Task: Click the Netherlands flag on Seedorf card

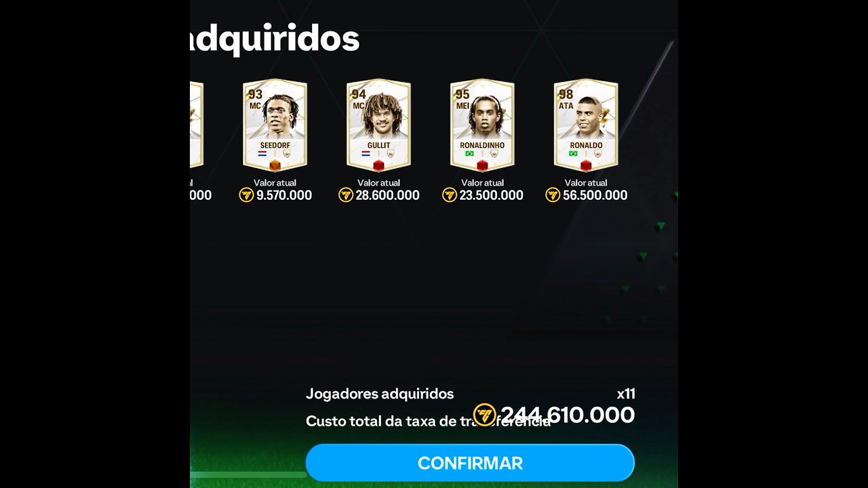Action: click(262, 154)
